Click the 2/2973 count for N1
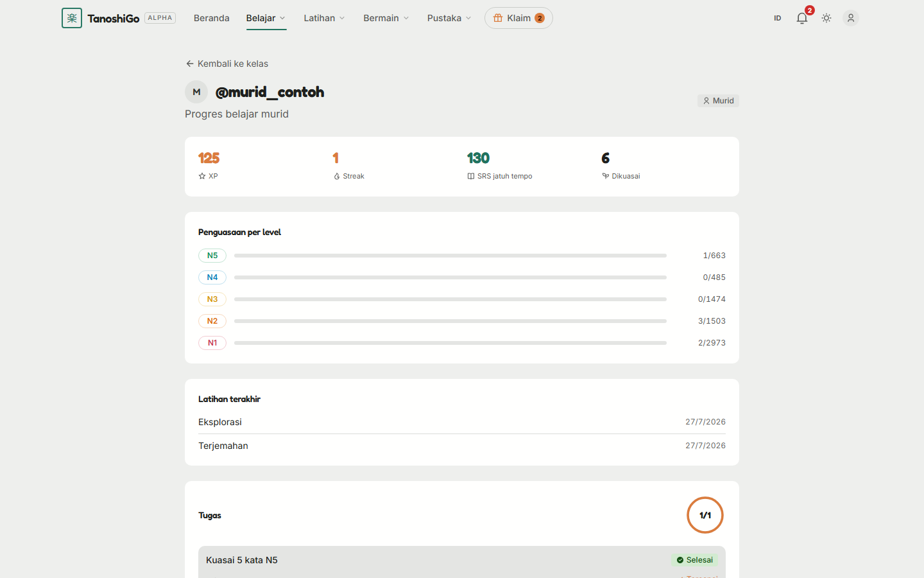The image size is (924, 578). point(712,343)
